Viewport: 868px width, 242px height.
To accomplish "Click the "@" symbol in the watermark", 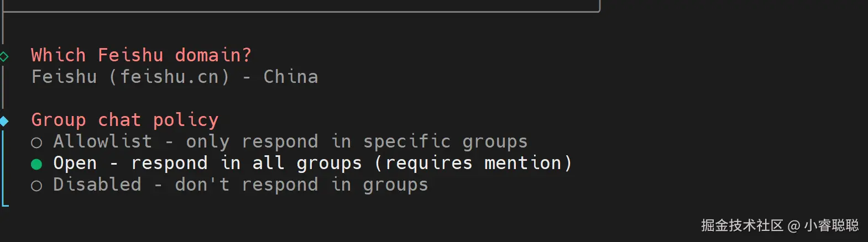I will click(793, 225).
